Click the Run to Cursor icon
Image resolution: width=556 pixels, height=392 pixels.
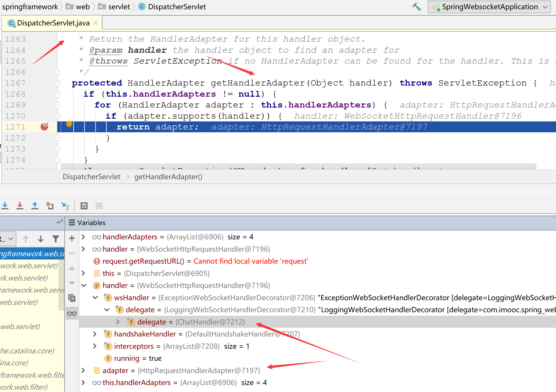(65, 206)
